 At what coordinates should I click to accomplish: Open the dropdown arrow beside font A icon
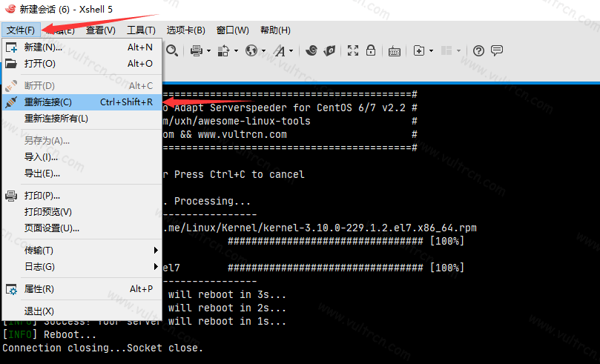click(291, 51)
